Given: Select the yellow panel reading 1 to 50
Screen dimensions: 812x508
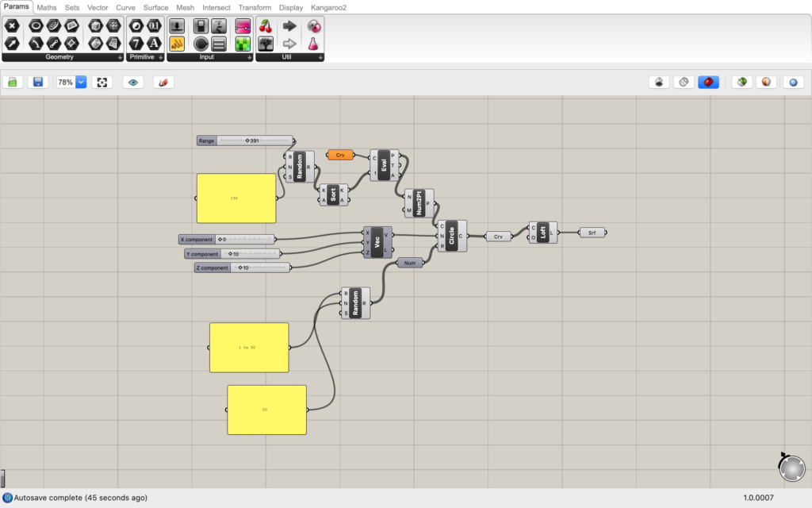Looking at the screenshot, I should point(249,348).
